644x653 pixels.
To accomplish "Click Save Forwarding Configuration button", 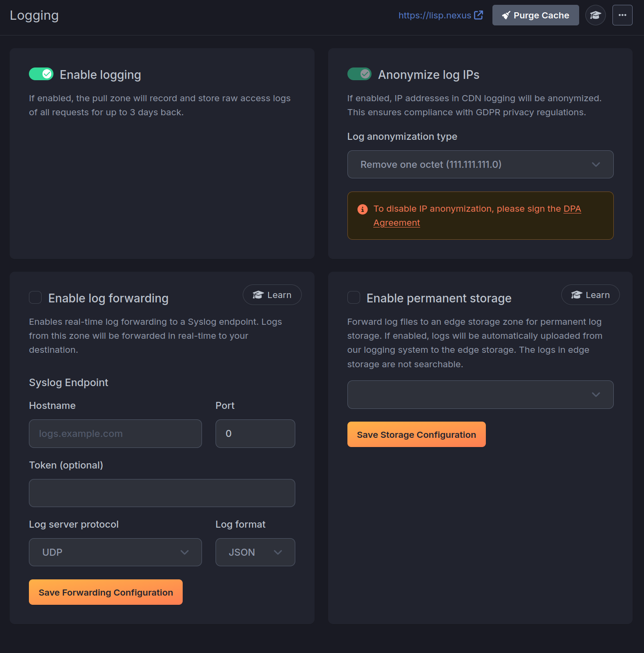I will (106, 592).
